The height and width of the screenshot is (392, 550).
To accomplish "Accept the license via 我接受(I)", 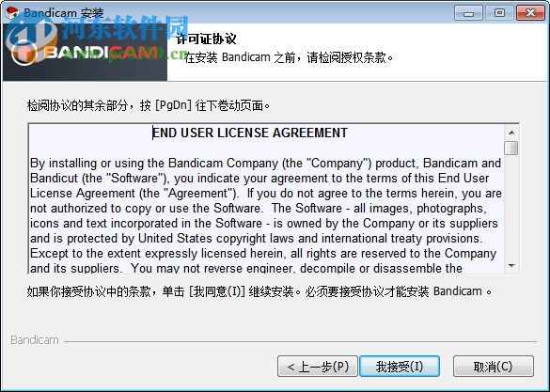I will pyautogui.click(x=400, y=367).
